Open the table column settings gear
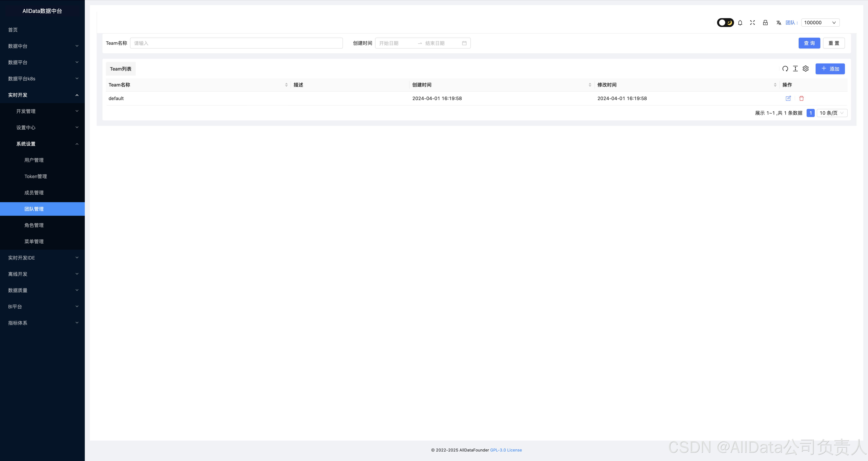 [x=806, y=69]
